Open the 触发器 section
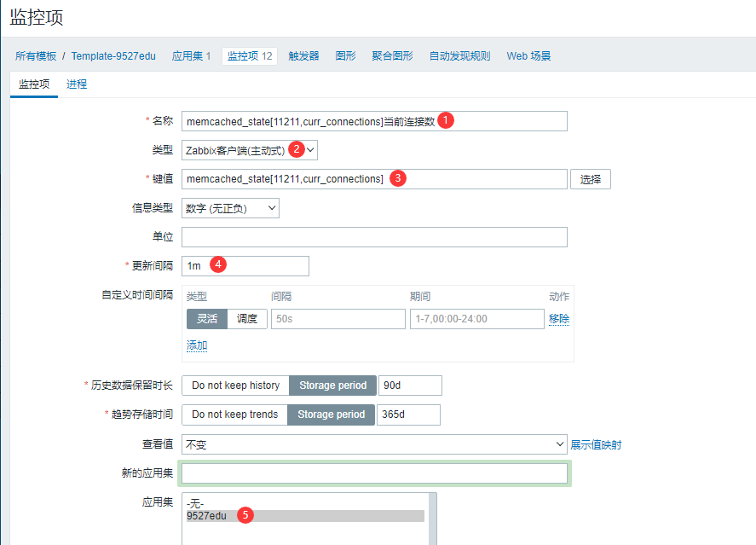The width and height of the screenshot is (756, 545). [303, 56]
